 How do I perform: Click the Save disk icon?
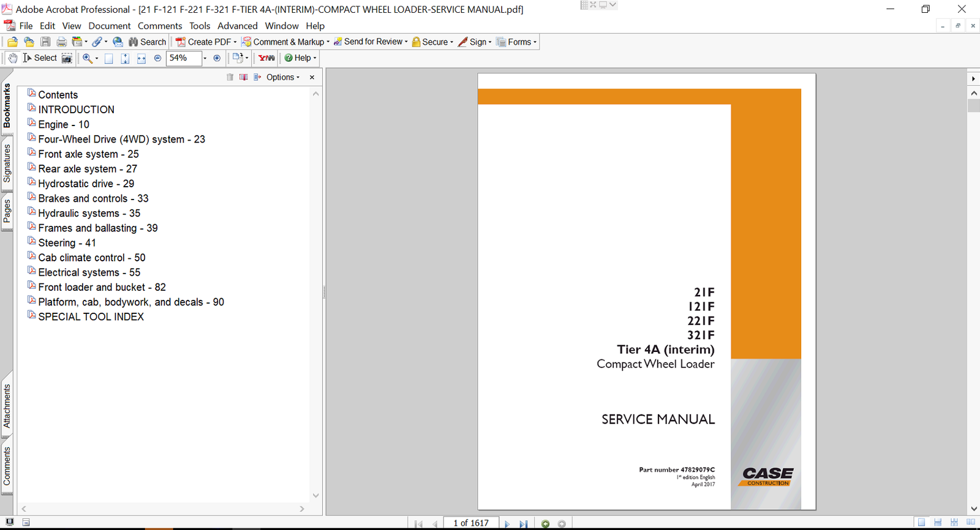click(x=45, y=42)
